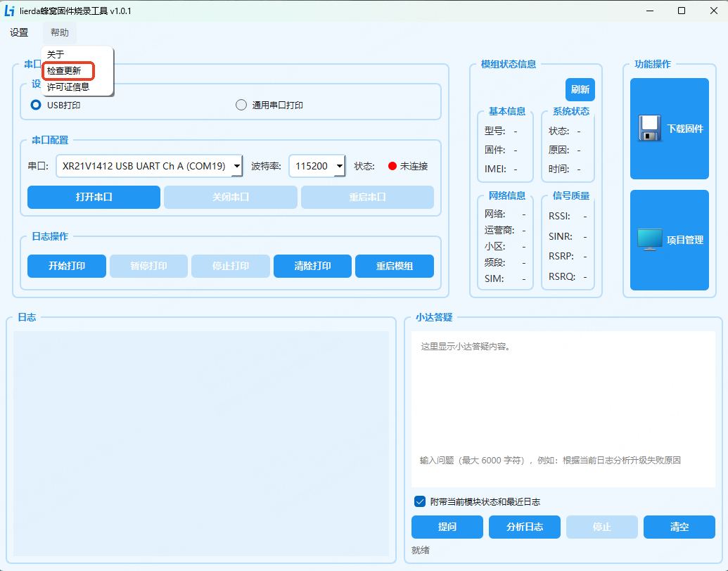
Task: Select the USB打印 radio button
Action: pyautogui.click(x=36, y=105)
